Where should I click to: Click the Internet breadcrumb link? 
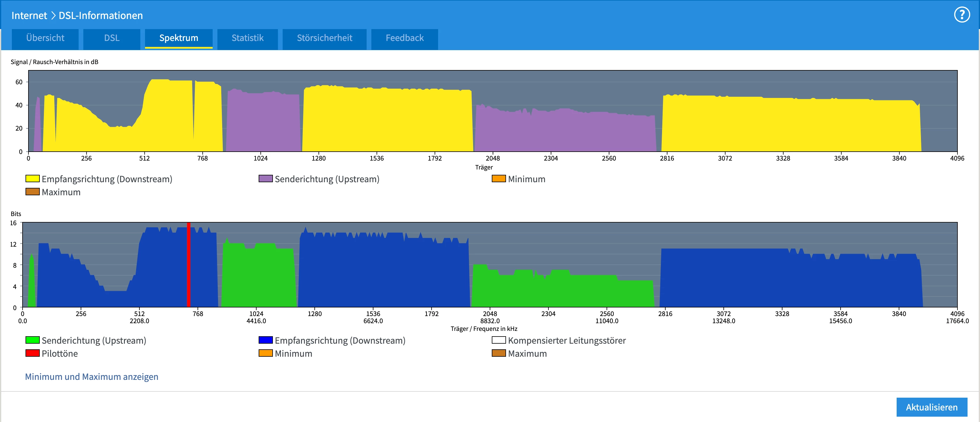[x=29, y=16]
